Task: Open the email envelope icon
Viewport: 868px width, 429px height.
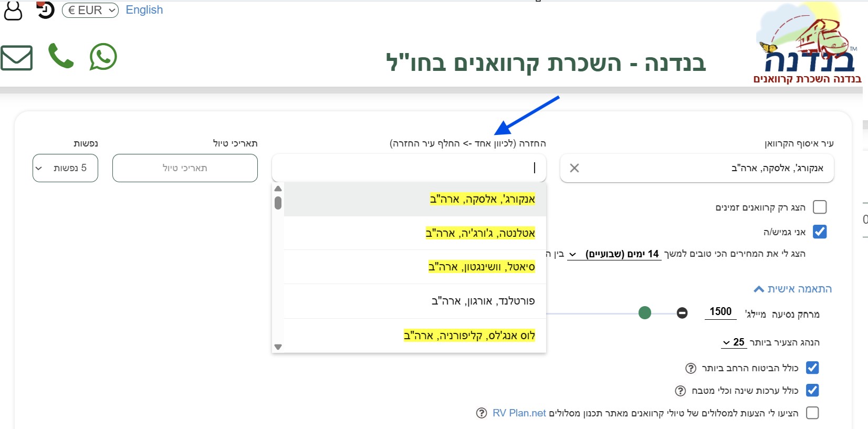Action: tap(17, 57)
